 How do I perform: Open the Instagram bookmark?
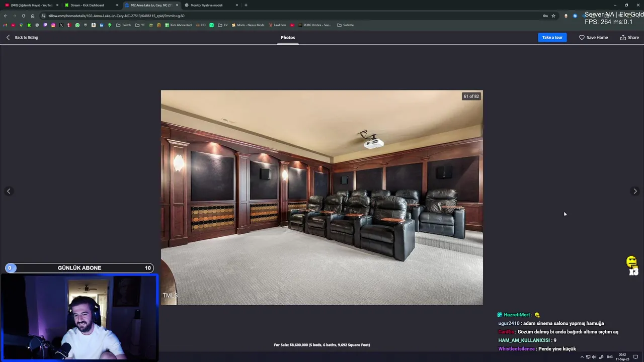(53, 25)
